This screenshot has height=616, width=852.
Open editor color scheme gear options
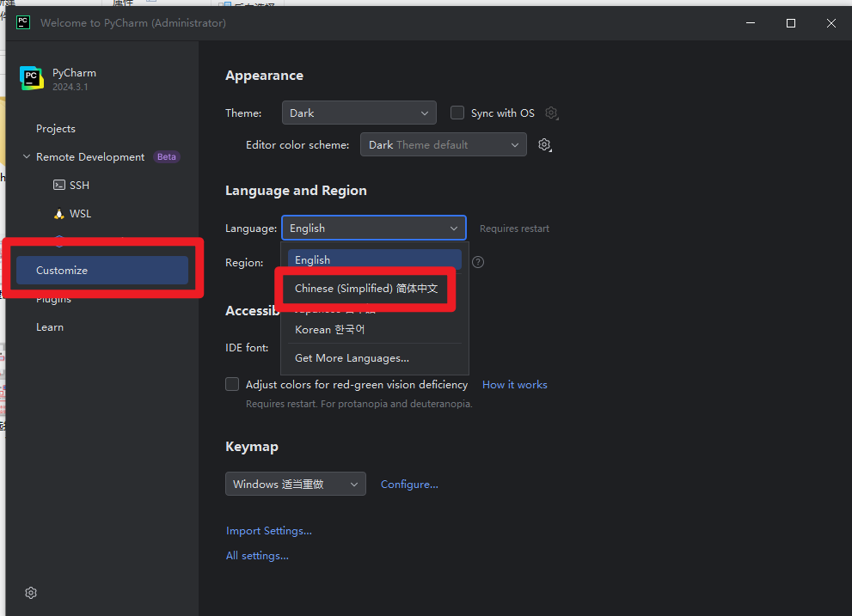[x=544, y=145]
